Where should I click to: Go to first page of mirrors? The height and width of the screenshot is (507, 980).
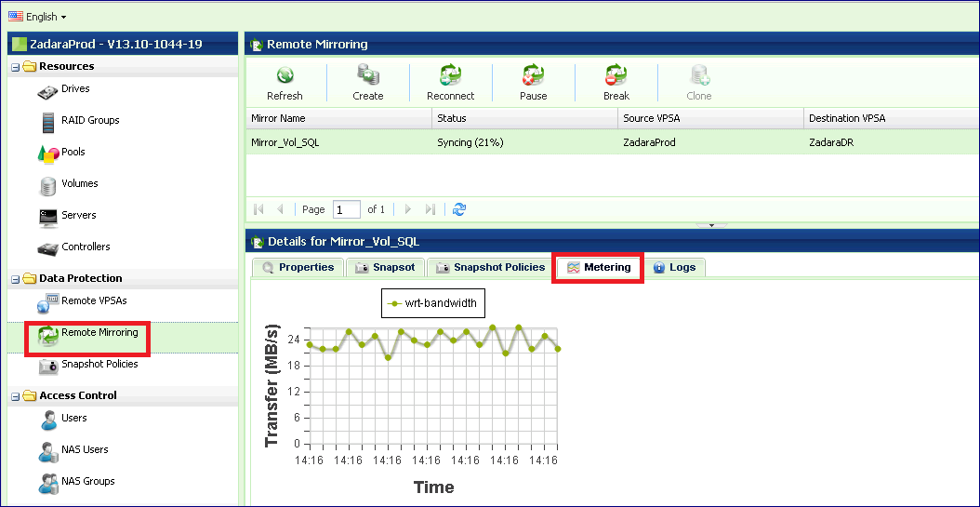pos(258,209)
